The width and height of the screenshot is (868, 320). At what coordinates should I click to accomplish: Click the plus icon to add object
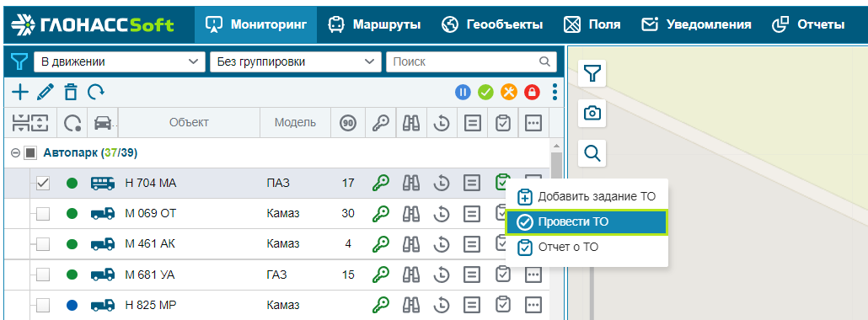tap(20, 92)
